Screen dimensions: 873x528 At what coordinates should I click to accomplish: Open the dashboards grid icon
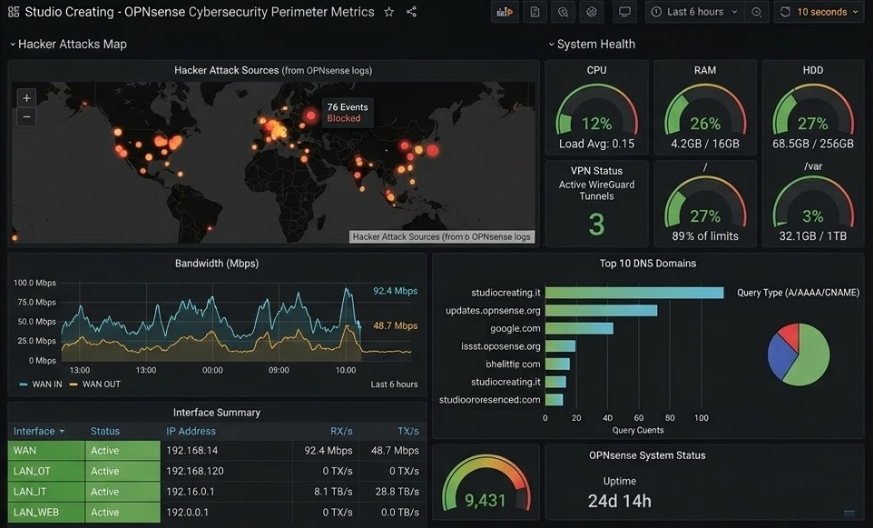point(13,12)
